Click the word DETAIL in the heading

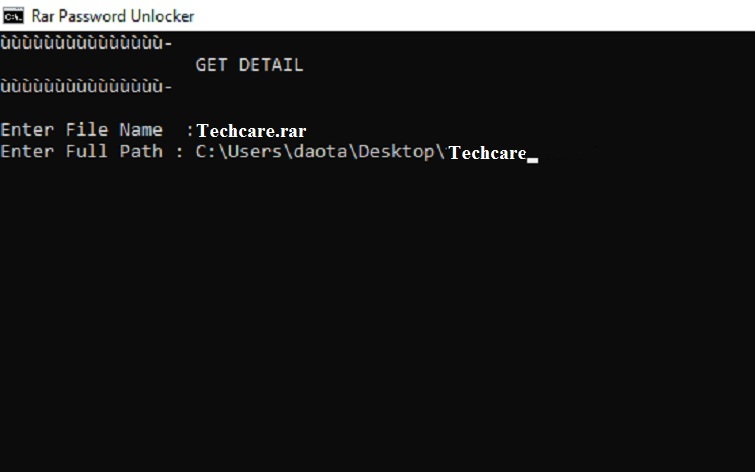pos(270,65)
